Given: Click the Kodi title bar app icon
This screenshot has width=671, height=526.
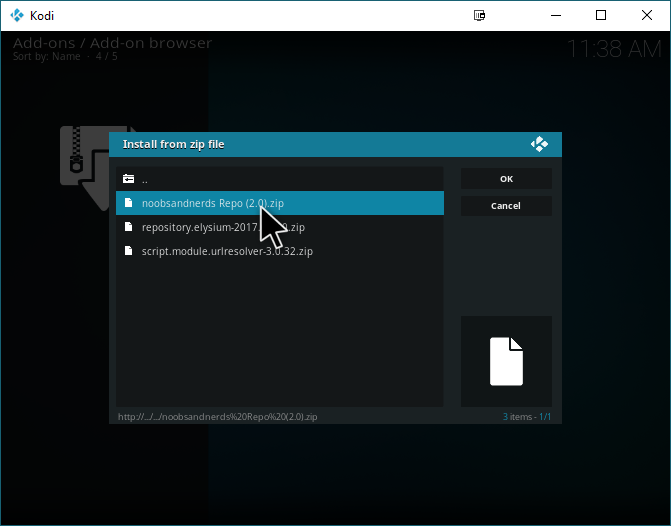Looking at the screenshot, I should click(17, 15).
